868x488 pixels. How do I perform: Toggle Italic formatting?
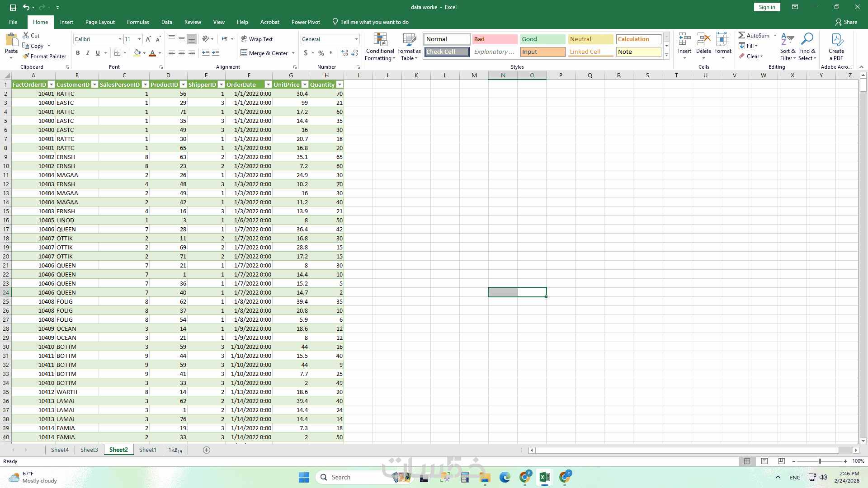(x=88, y=53)
